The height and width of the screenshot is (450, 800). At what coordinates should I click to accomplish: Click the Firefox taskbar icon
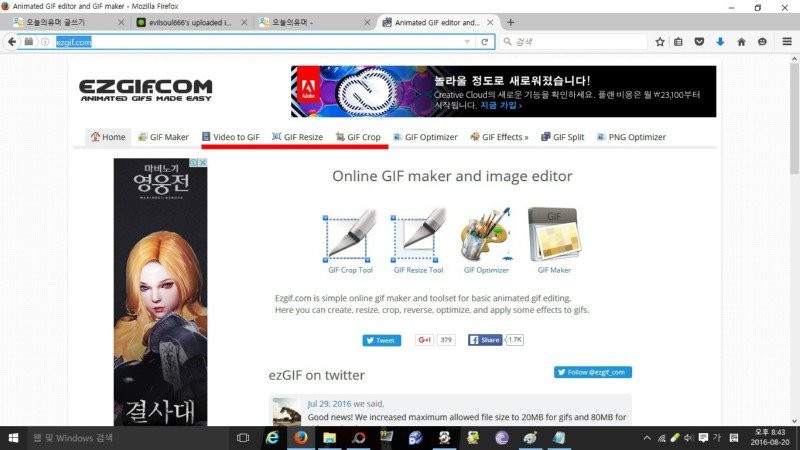point(301,438)
